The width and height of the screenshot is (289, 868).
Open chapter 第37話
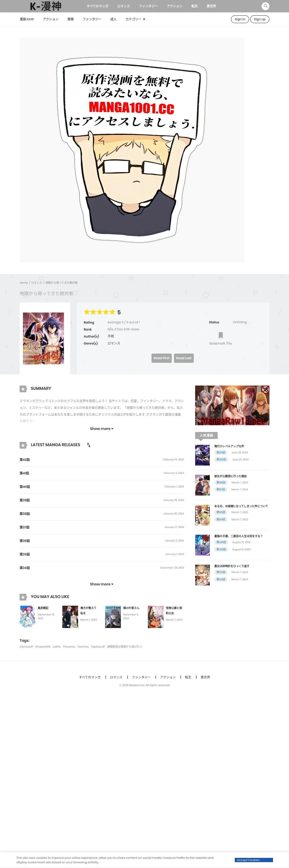coord(25,527)
